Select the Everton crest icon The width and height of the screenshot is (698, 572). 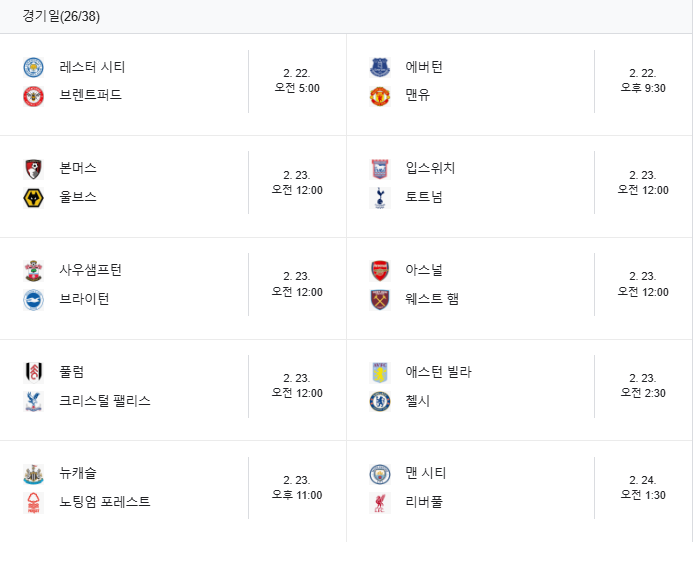pyautogui.click(x=380, y=68)
